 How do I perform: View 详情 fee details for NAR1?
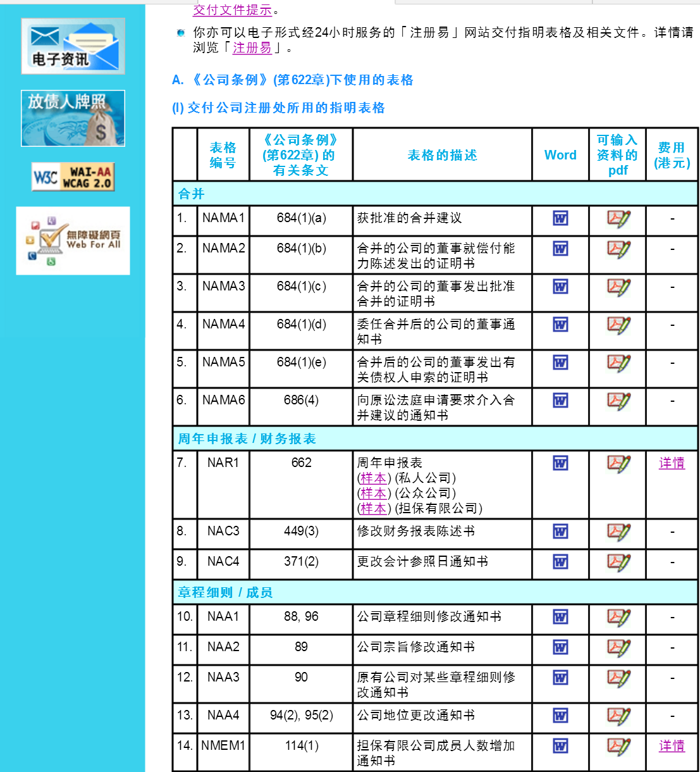coord(670,463)
